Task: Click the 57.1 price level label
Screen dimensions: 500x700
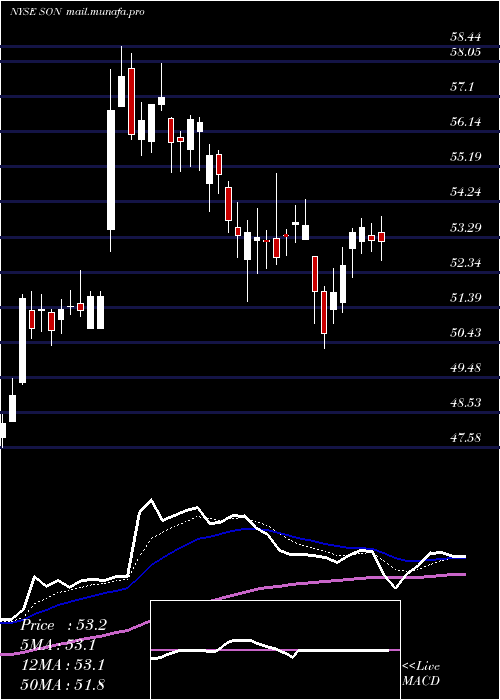Action: [462, 87]
